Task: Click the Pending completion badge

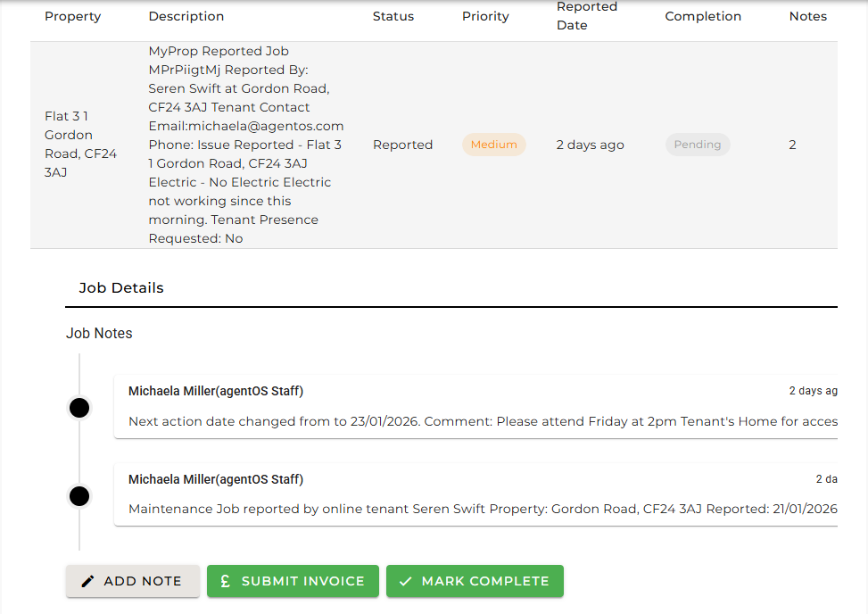Action: (x=697, y=145)
